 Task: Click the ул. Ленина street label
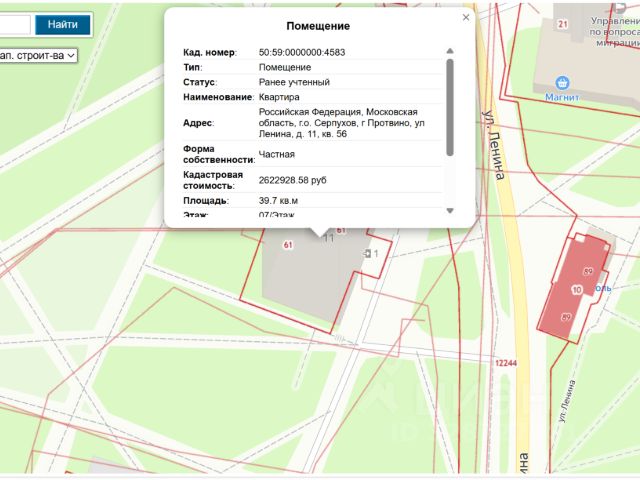point(494,144)
